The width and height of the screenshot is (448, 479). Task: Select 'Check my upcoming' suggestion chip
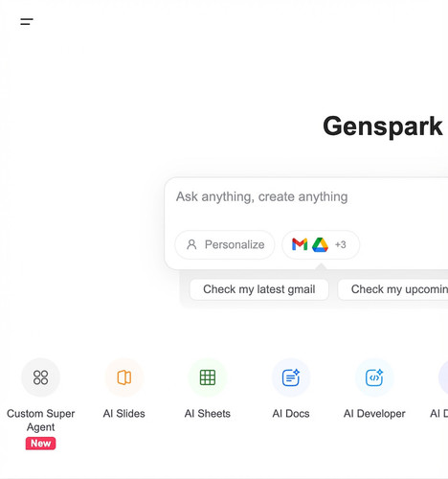[393, 289]
